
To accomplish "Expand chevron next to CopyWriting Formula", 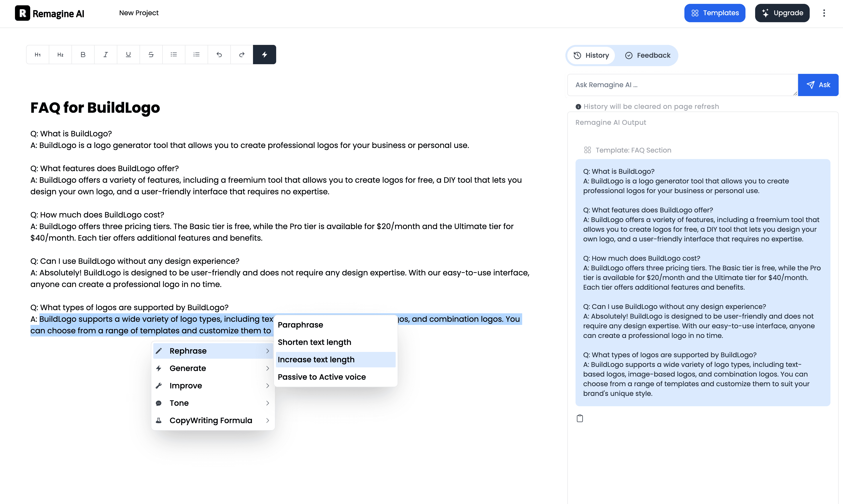I will point(268,420).
